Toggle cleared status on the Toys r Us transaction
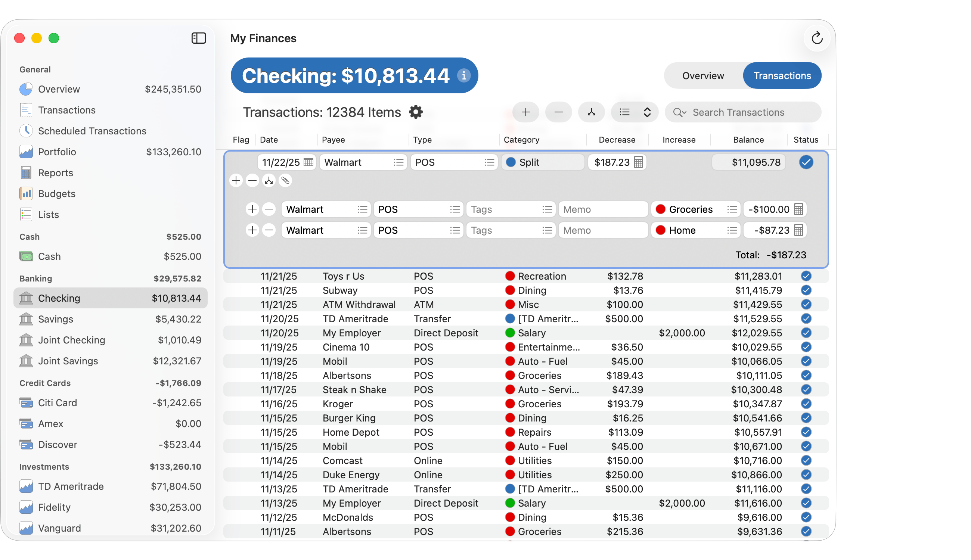 point(806,276)
